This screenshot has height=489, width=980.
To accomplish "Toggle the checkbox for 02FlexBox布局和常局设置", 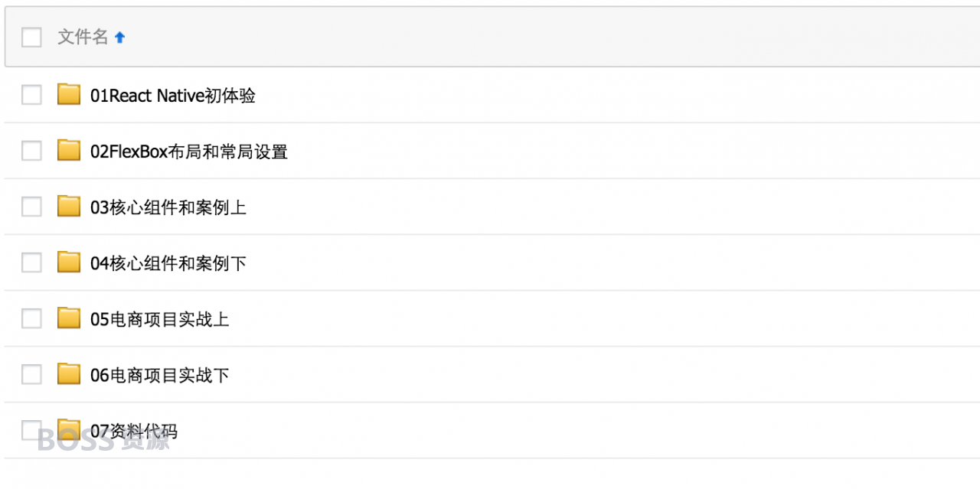I will point(31,151).
